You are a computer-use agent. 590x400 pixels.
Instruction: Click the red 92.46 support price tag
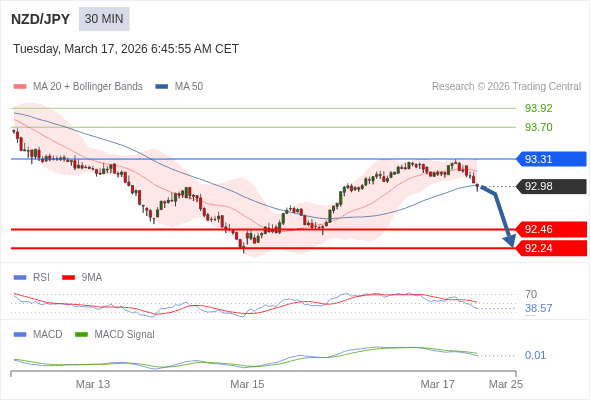551,229
